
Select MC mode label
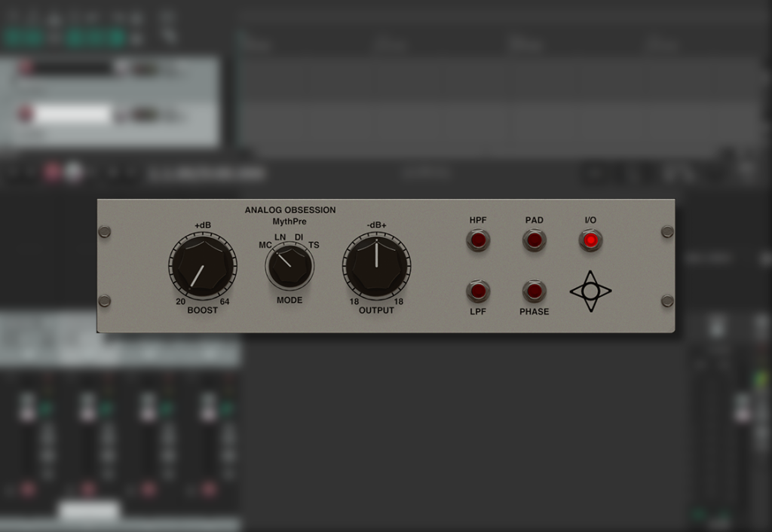coord(265,245)
